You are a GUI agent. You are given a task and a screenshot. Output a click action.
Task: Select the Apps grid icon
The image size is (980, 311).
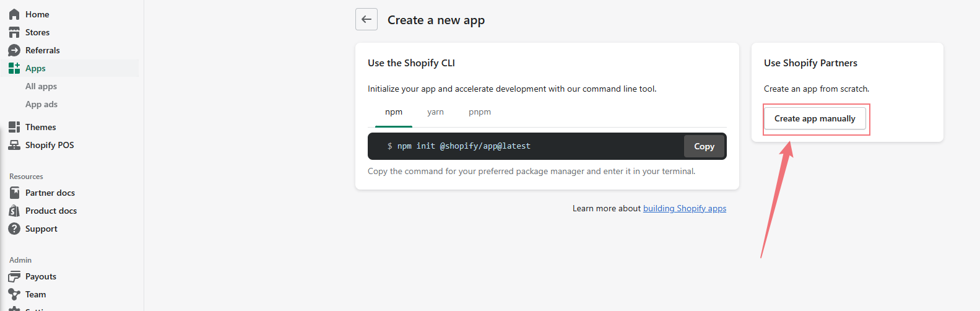(14, 68)
